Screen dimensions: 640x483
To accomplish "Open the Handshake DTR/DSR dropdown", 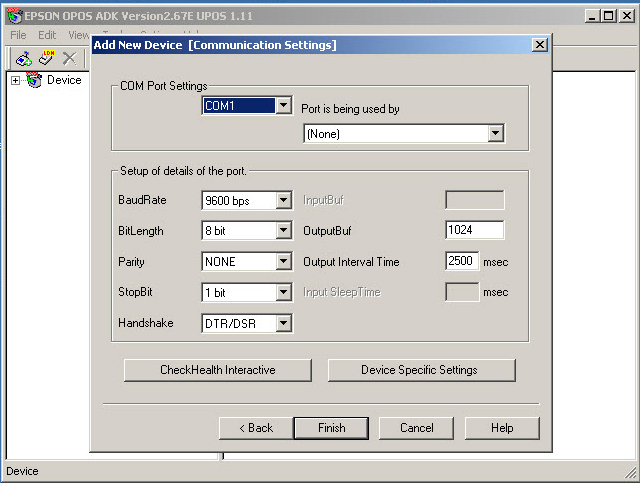I will click(x=283, y=323).
